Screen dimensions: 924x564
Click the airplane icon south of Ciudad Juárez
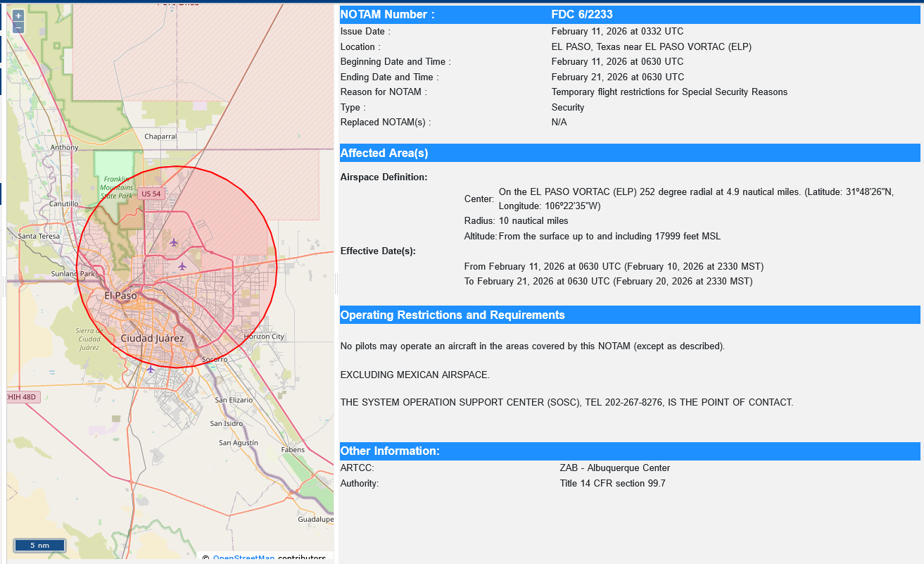coord(150,368)
